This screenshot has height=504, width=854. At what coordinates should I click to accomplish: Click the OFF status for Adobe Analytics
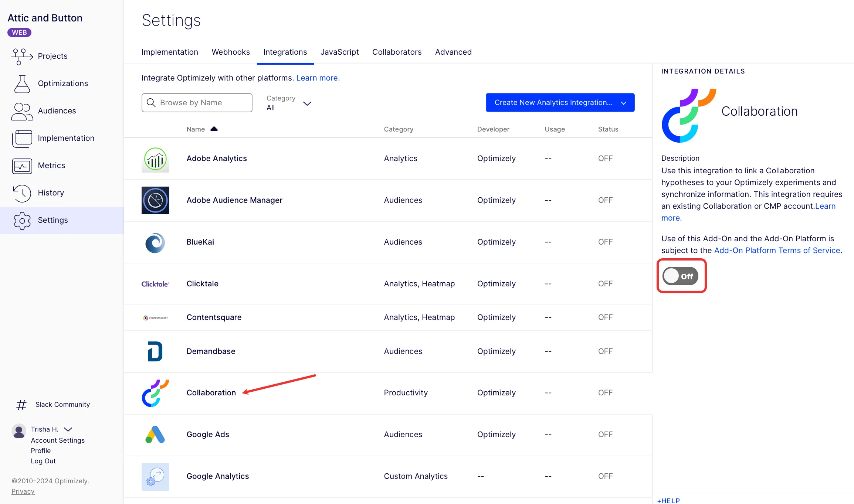[x=605, y=159]
